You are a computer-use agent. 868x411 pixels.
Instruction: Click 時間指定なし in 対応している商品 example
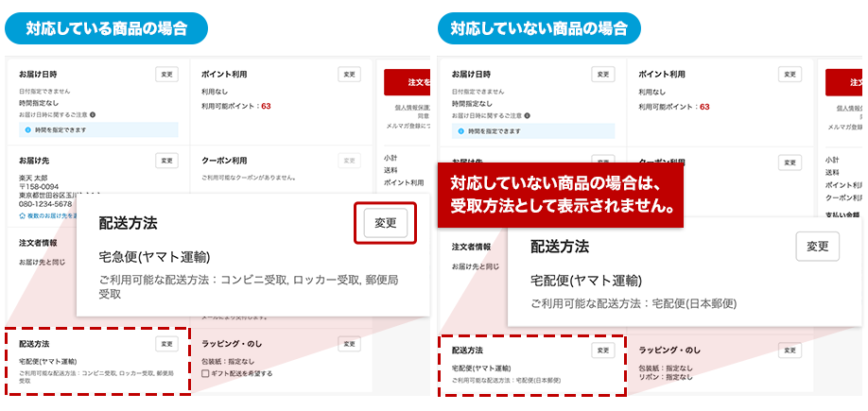point(39,103)
